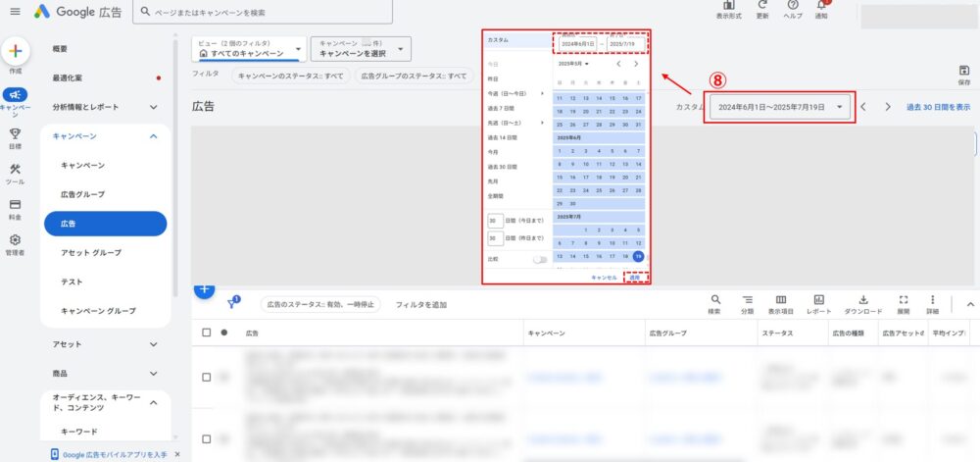Click the 目標 (goals) trophy icon
980x462 pixels.
[15, 134]
